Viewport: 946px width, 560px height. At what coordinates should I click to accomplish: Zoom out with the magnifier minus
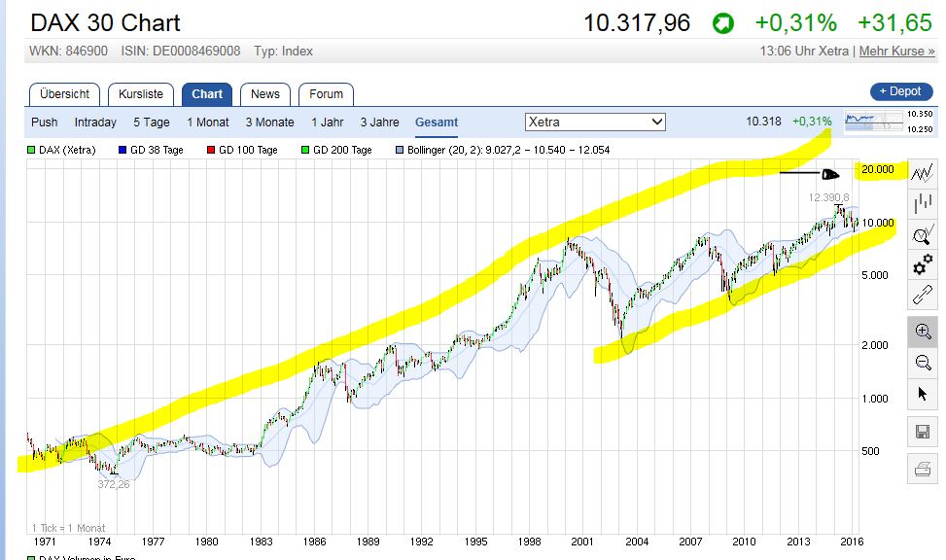pos(923,363)
